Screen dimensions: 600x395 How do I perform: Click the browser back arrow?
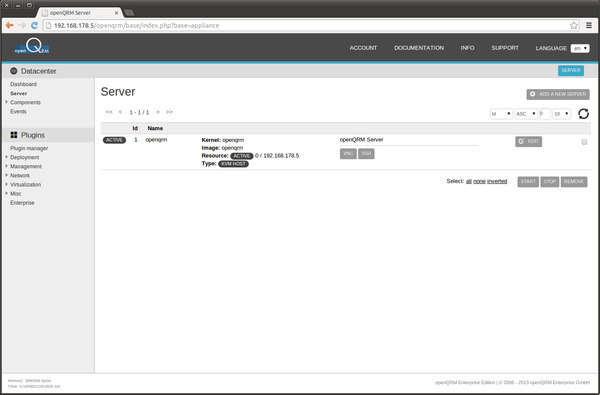(10, 25)
